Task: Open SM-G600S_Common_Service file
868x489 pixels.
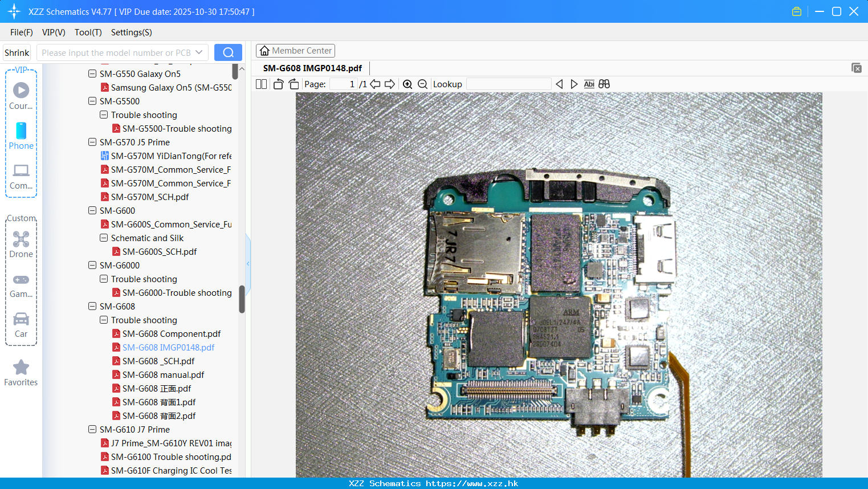Action: pos(171,225)
